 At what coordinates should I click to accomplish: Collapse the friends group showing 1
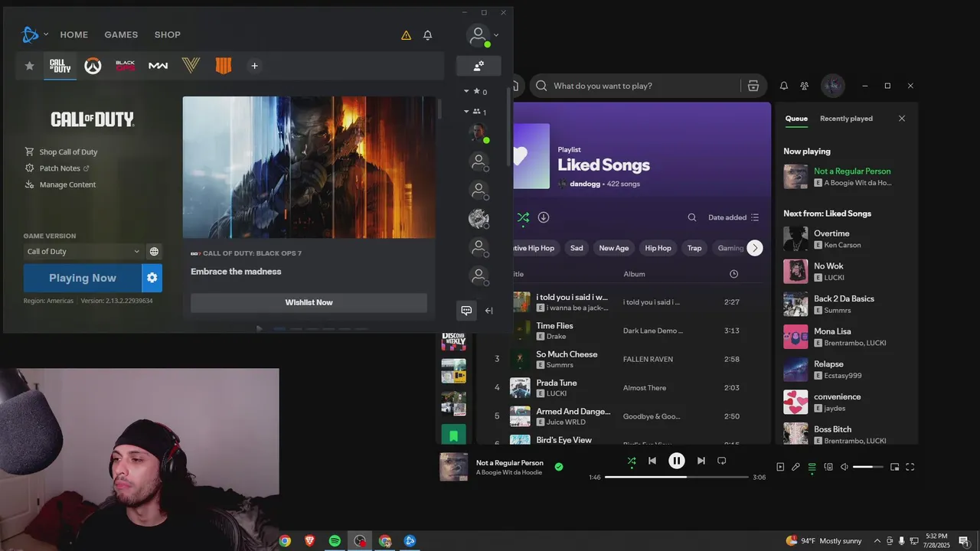[x=475, y=112]
